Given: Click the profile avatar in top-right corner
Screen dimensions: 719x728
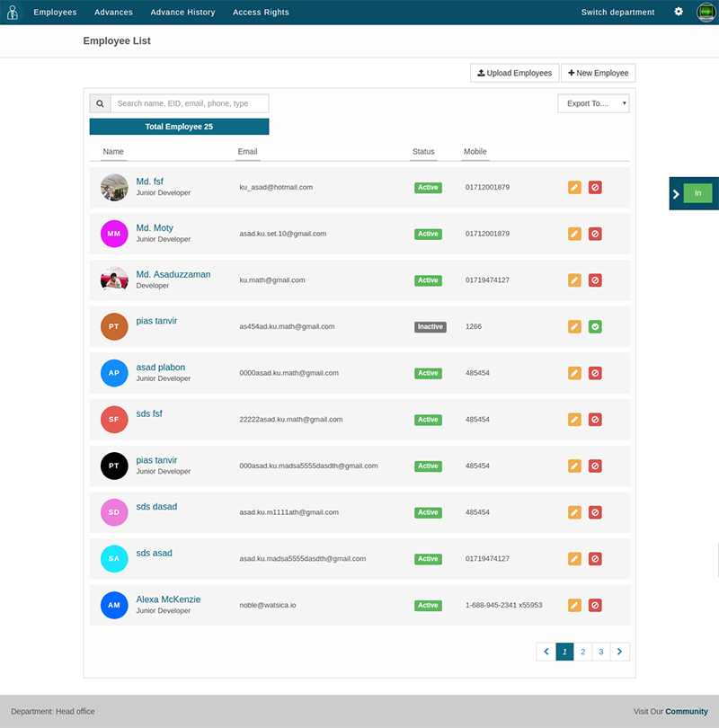Looking at the screenshot, I should (706, 12).
